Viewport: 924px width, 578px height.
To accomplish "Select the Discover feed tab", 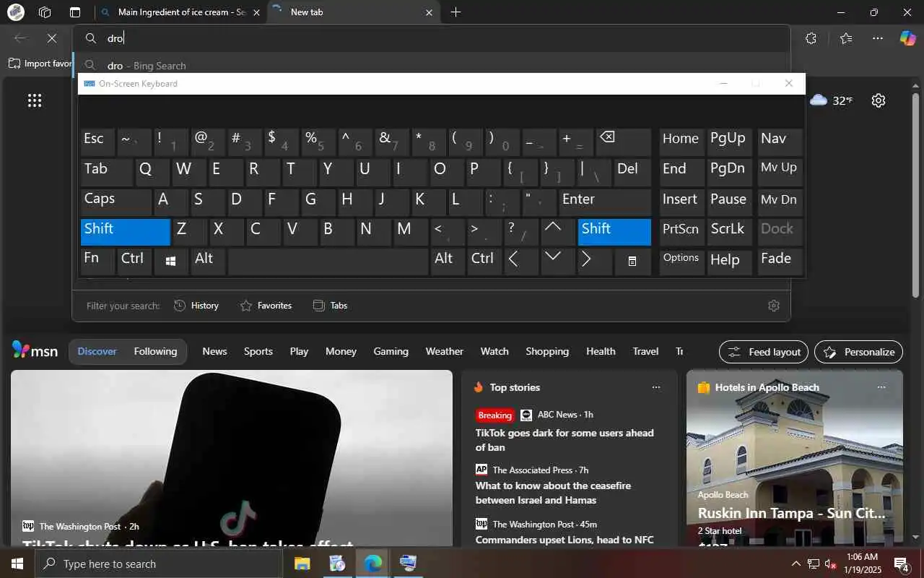I will [97, 351].
